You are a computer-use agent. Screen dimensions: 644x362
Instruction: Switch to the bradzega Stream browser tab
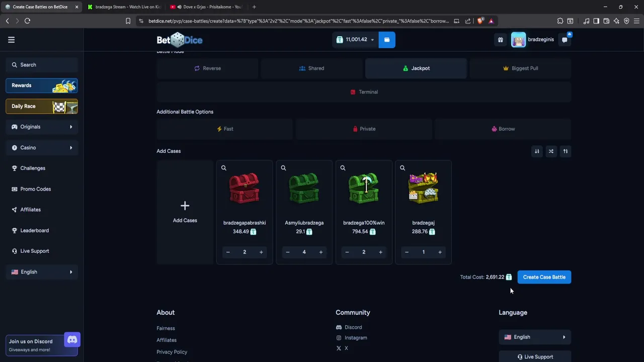pyautogui.click(x=124, y=7)
